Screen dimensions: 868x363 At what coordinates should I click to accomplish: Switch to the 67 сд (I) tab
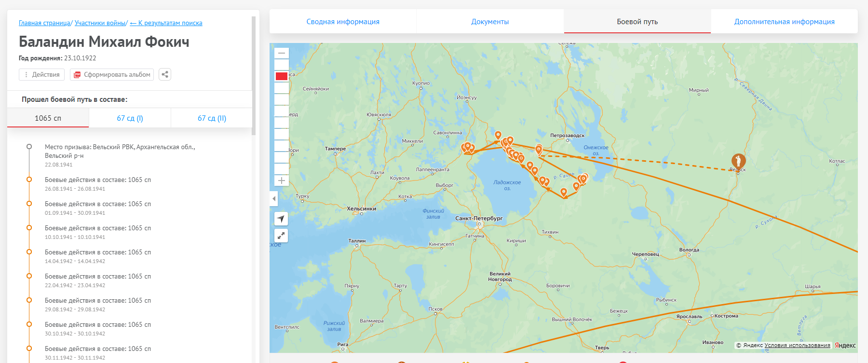130,118
